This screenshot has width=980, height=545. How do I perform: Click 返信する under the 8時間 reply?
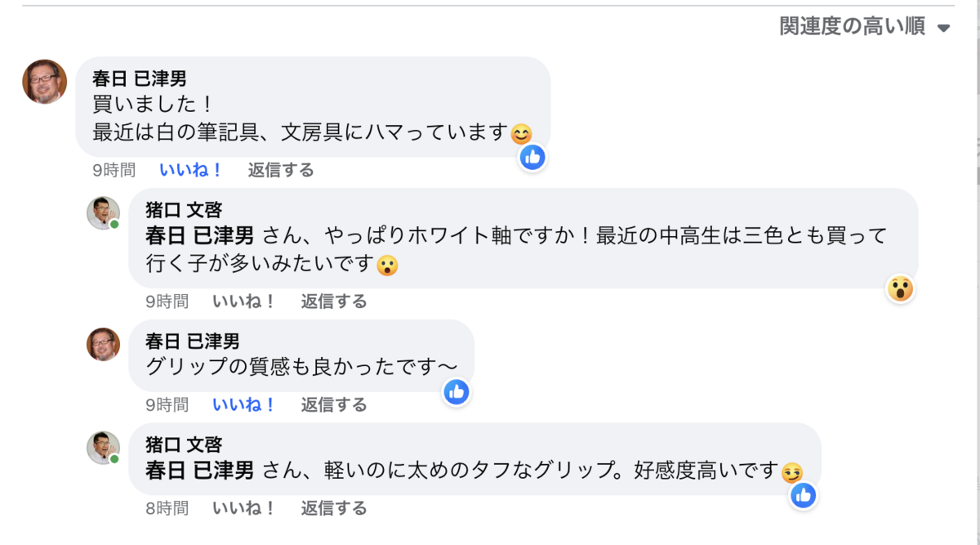click(334, 508)
